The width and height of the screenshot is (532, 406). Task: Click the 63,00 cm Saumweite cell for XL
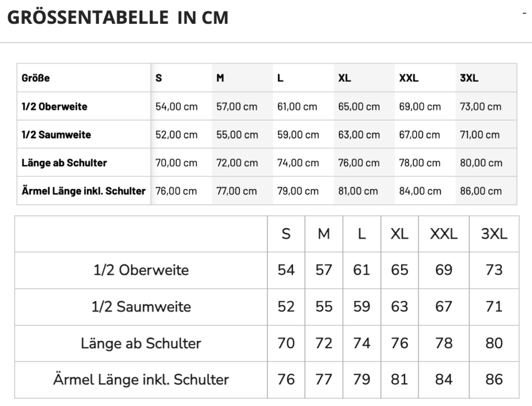click(359, 135)
